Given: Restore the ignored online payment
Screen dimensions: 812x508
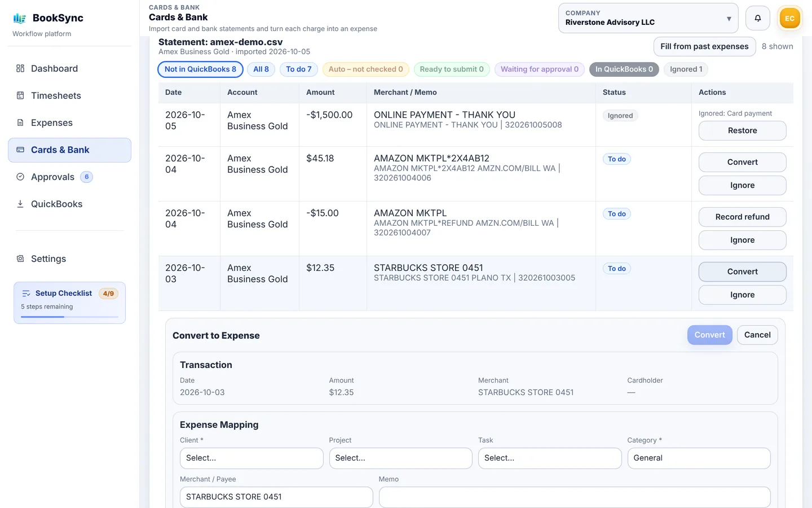Looking at the screenshot, I should click(x=742, y=130).
